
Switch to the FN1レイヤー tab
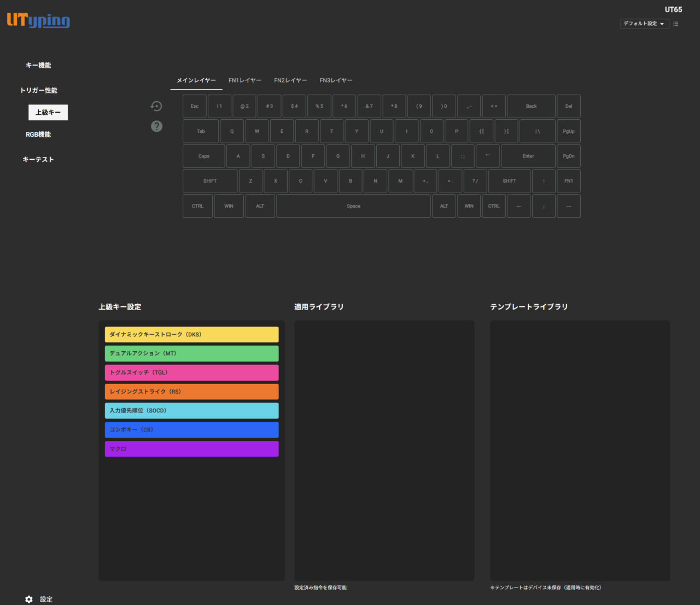coord(245,80)
